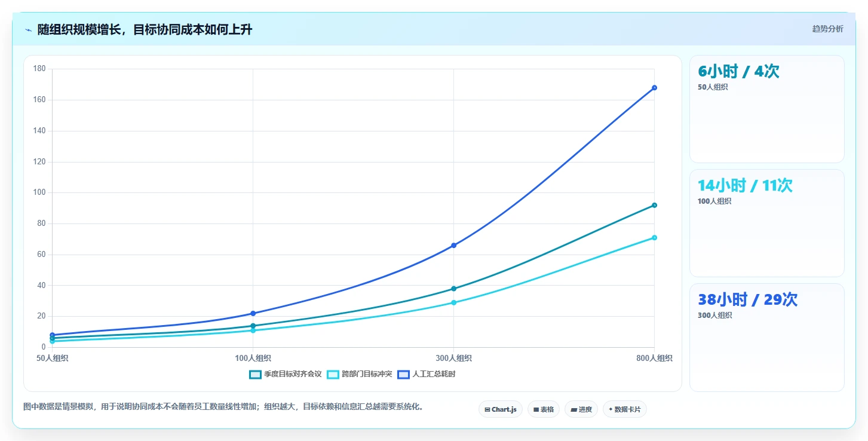Click the y-axis value 100
This screenshot has width=868, height=441.
[39, 192]
